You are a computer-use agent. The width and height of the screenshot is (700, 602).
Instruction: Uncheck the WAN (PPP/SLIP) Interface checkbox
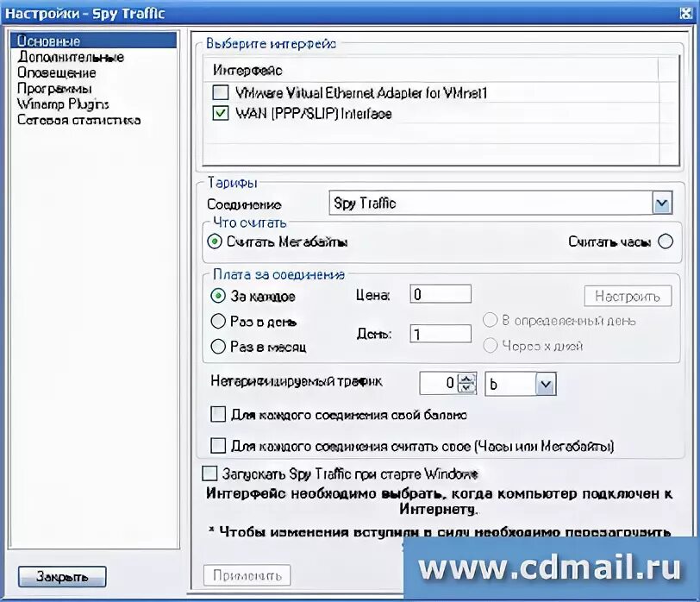point(220,114)
